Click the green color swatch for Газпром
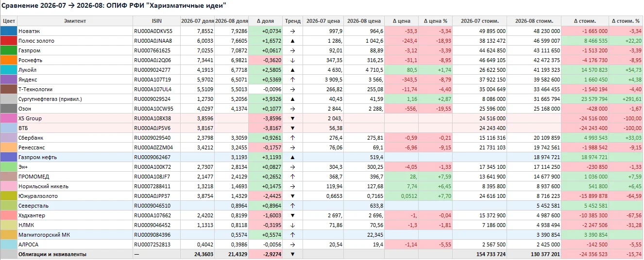This screenshot has height=260, width=644. (9, 50)
